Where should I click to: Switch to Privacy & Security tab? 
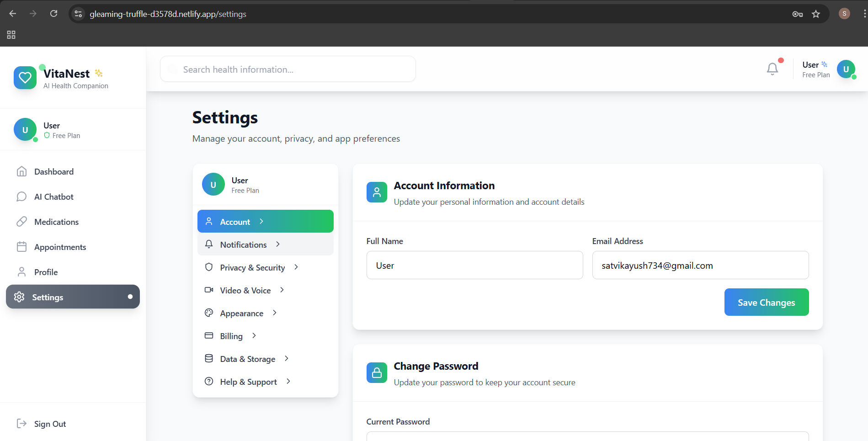(266, 267)
